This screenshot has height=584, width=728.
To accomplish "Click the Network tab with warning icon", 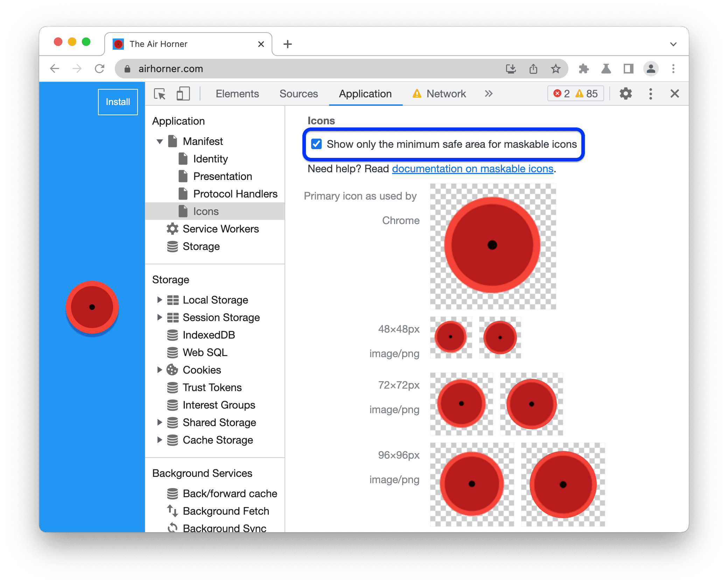I will [439, 93].
